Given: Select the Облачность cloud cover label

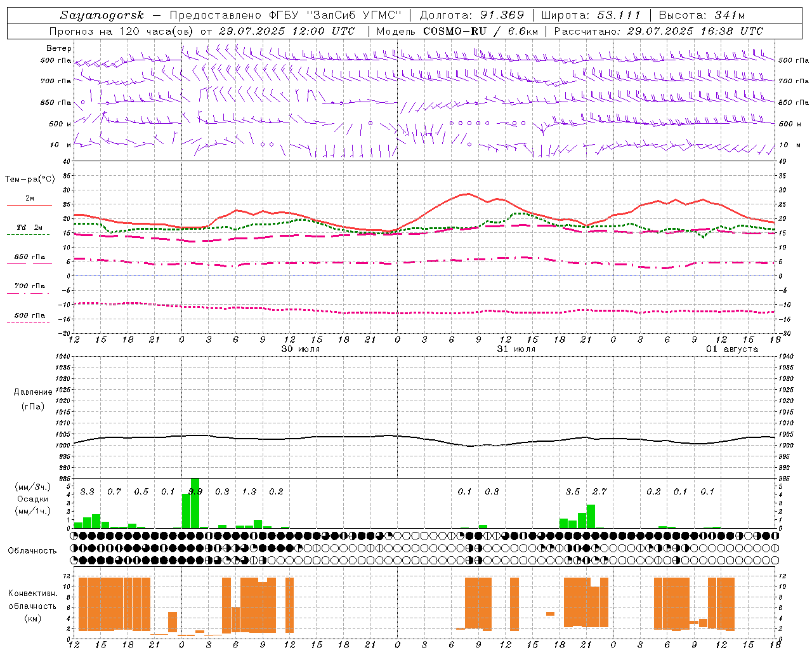Looking at the screenshot, I should click(x=32, y=551).
